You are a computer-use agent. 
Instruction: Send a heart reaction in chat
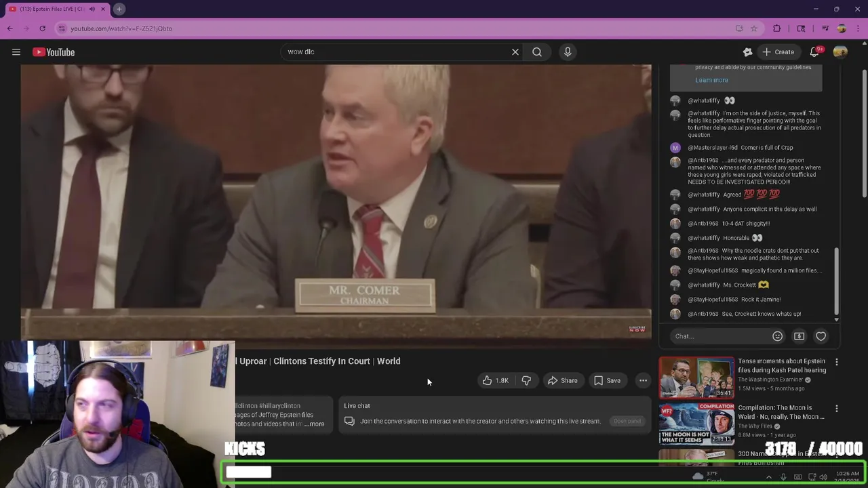821,336
